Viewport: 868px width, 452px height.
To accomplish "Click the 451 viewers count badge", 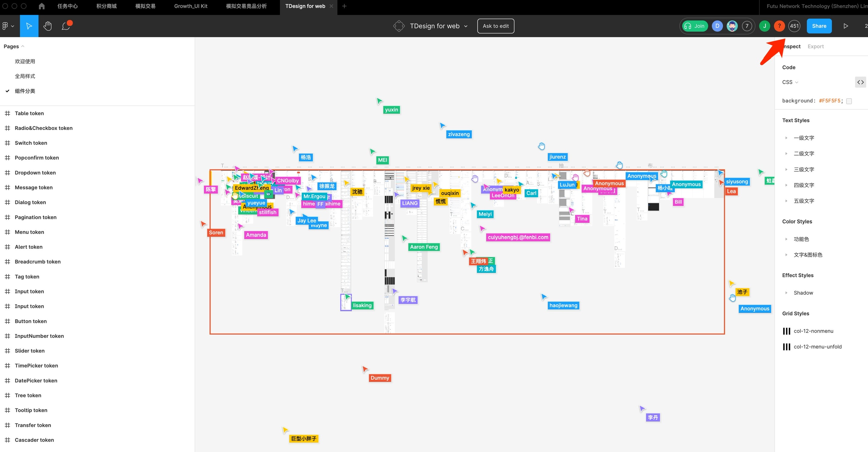I will (x=794, y=26).
